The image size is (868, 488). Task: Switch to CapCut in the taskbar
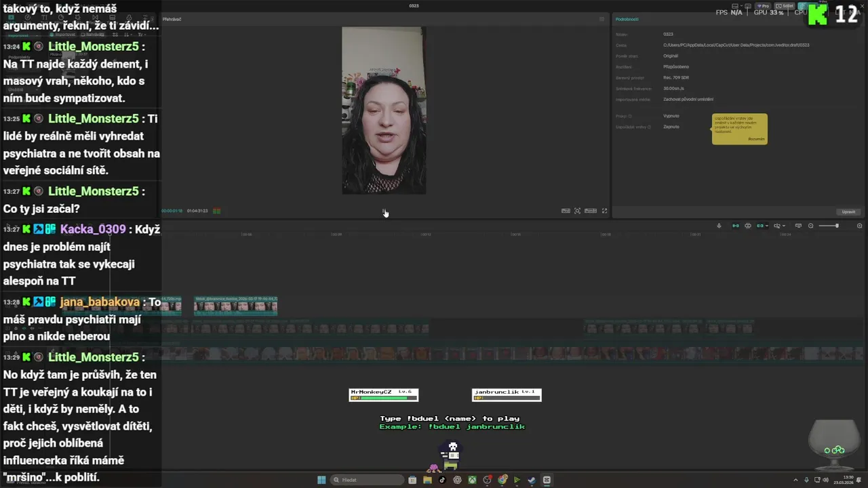[x=547, y=480]
